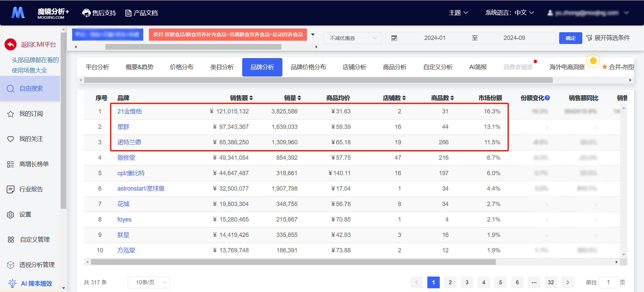The width and height of the screenshot is (644, 292).
Task: Click the heart icon for 我的关注
Action: pyautogui.click(x=11, y=139)
